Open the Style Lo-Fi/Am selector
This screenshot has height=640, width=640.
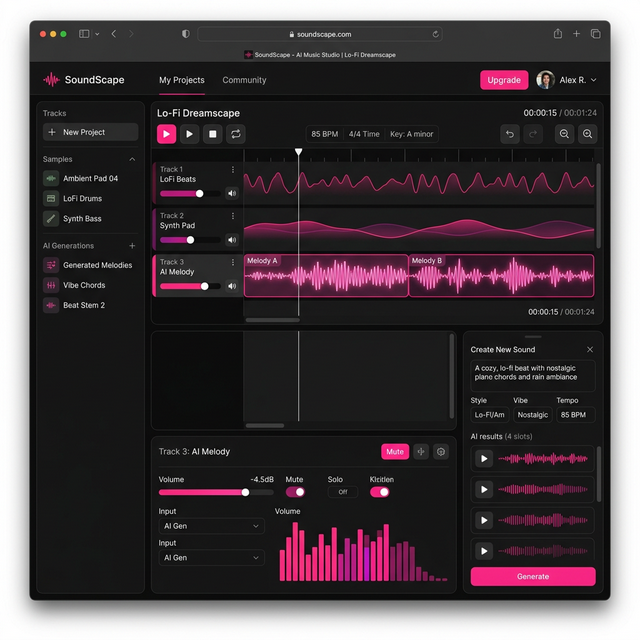(490, 415)
